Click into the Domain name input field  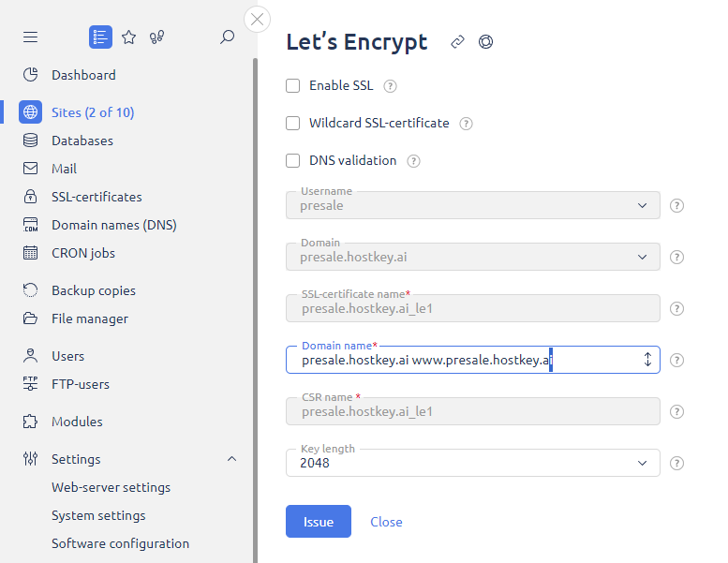[x=459, y=360]
